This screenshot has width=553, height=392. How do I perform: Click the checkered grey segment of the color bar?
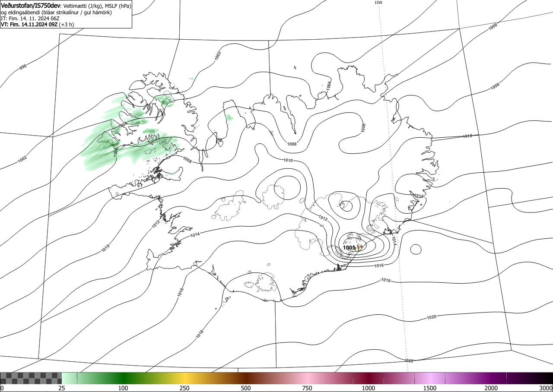pyautogui.click(x=31, y=378)
